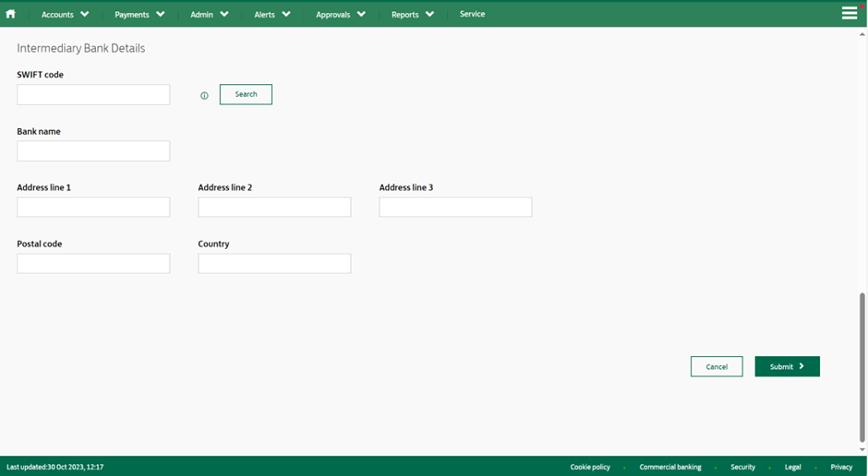Open the Cookie policy link
The height and width of the screenshot is (476, 868).
(590, 467)
